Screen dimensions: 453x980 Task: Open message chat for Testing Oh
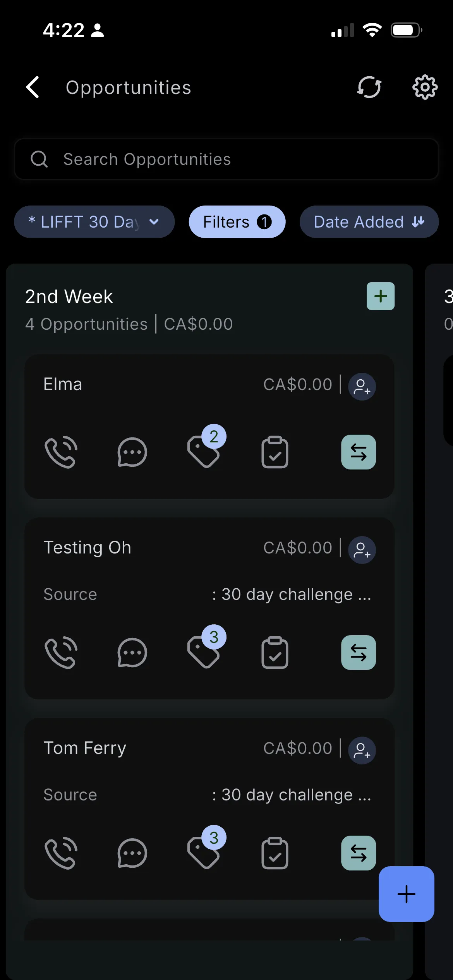[x=132, y=653]
